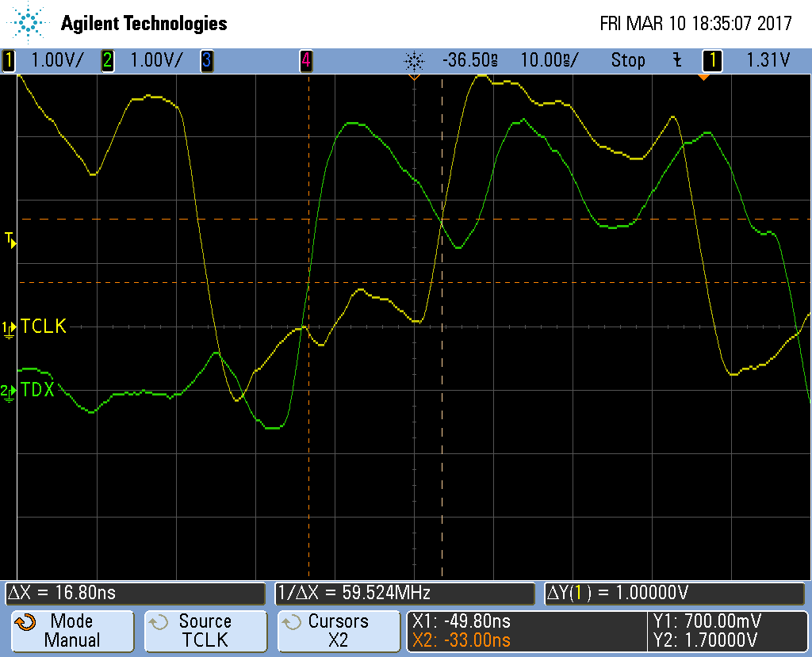812x657 pixels.
Task: Click the TDX ground reference marker
Action: tap(9, 391)
